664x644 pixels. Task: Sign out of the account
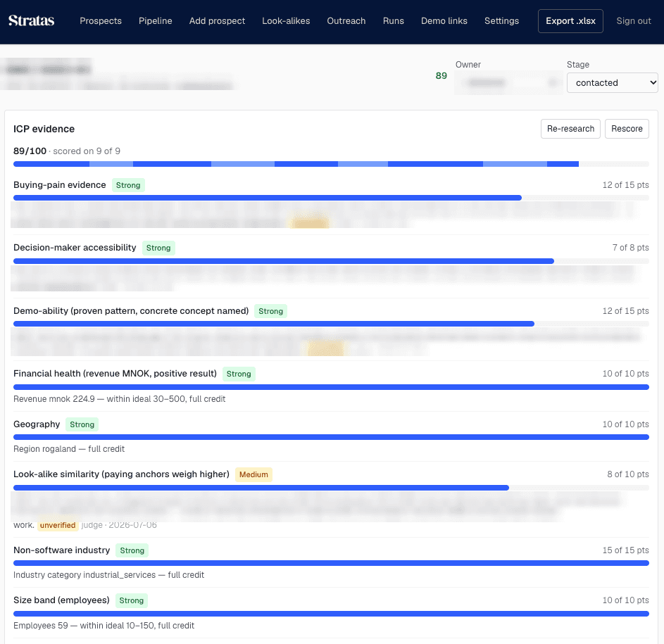tap(634, 20)
